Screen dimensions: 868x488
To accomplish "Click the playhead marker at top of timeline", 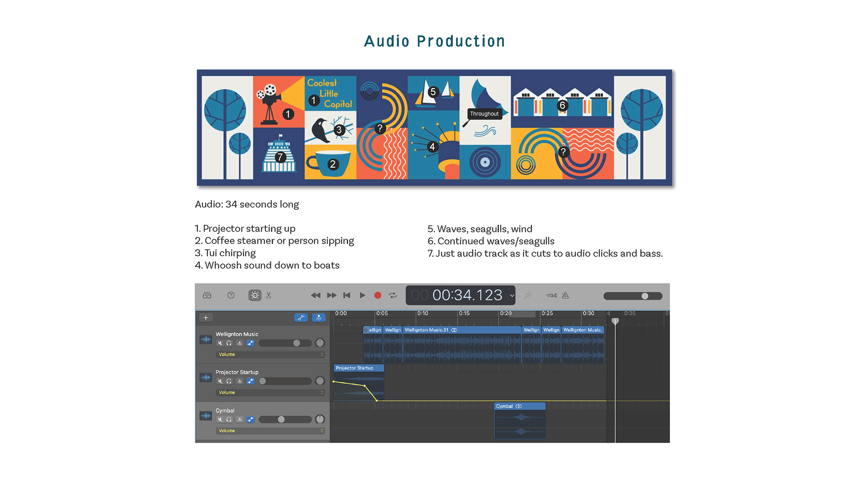I will tap(615, 321).
